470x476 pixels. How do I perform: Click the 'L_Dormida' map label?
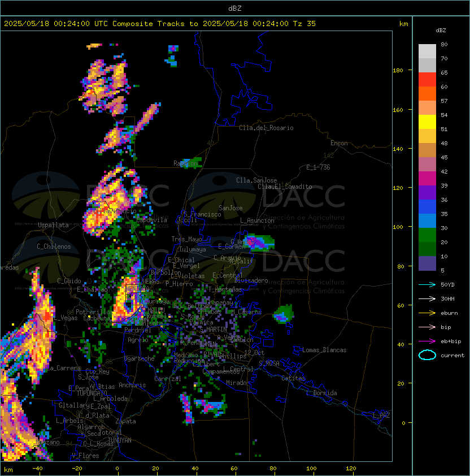tap(321, 393)
